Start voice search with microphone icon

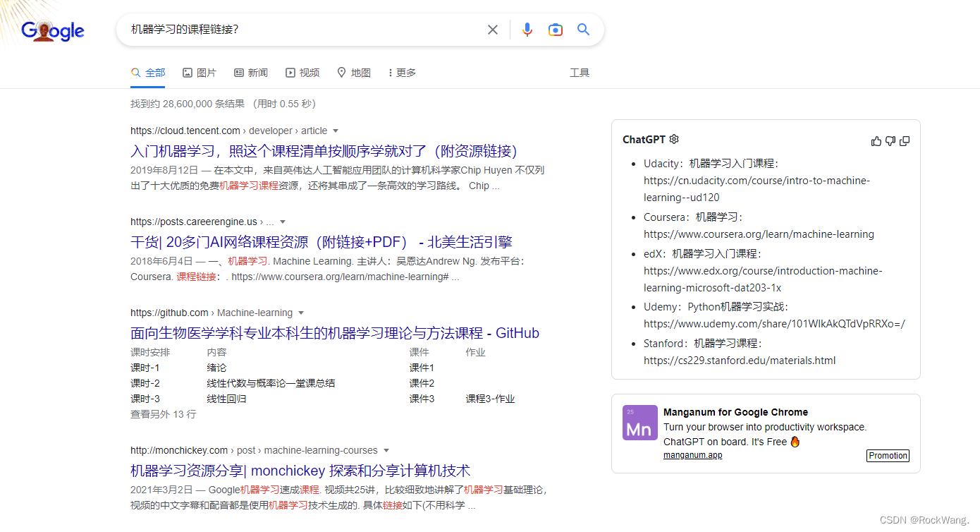point(527,30)
